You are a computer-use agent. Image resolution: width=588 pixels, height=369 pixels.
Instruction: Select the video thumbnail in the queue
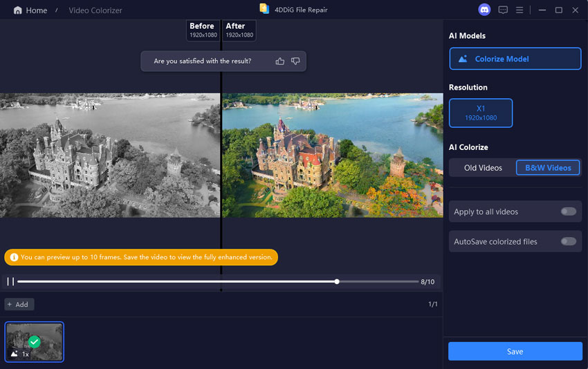tap(35, 342)
